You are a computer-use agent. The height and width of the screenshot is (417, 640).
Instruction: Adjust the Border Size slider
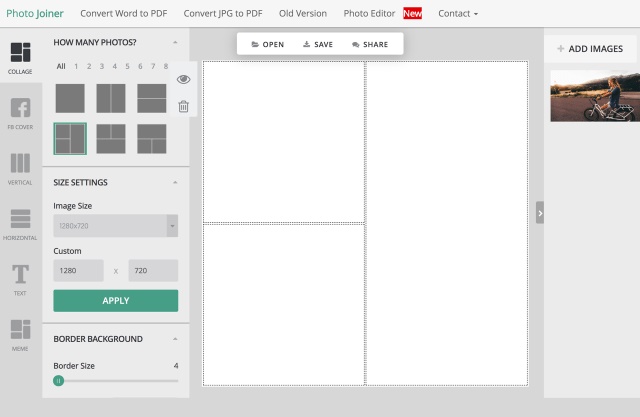(x=59, y=380)
